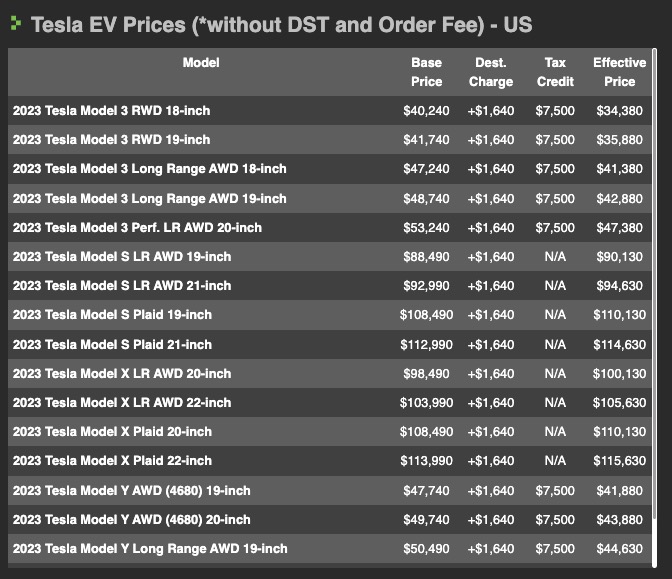The width and height of the screenshot is (672, 579).
Task: Click the Dest. Charge column header
Action: (x=490, y=72)
